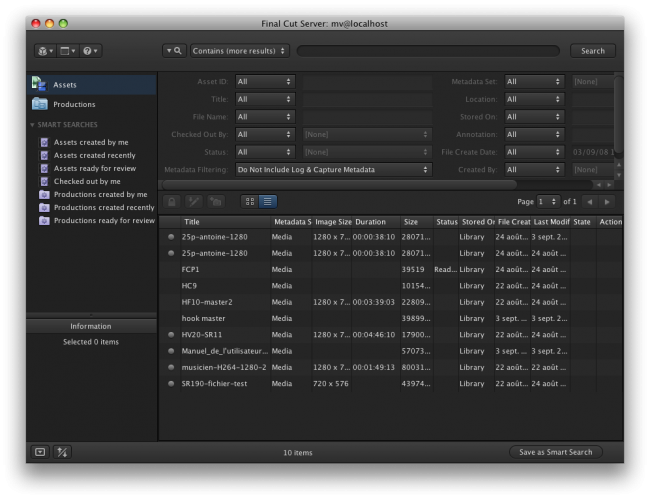Open 'Assets ready for review' smart search
The width and height of the screenshot is (650, 499).
pos(95,169)
